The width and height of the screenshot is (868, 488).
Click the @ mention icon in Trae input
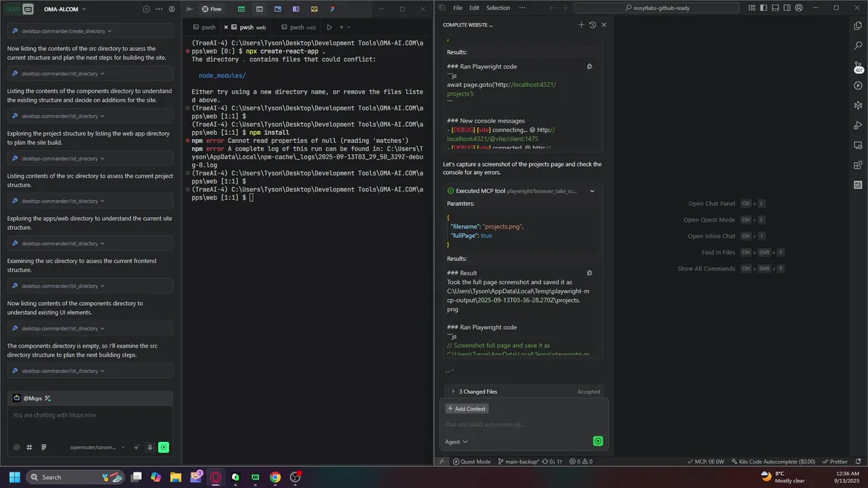point(16,447)
